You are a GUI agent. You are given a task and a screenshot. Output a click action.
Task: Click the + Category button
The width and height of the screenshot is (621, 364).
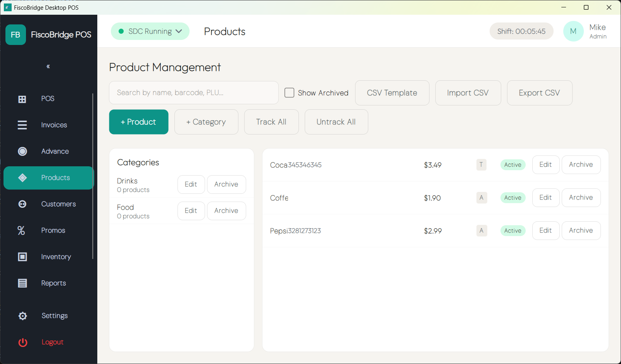point(206,122)
